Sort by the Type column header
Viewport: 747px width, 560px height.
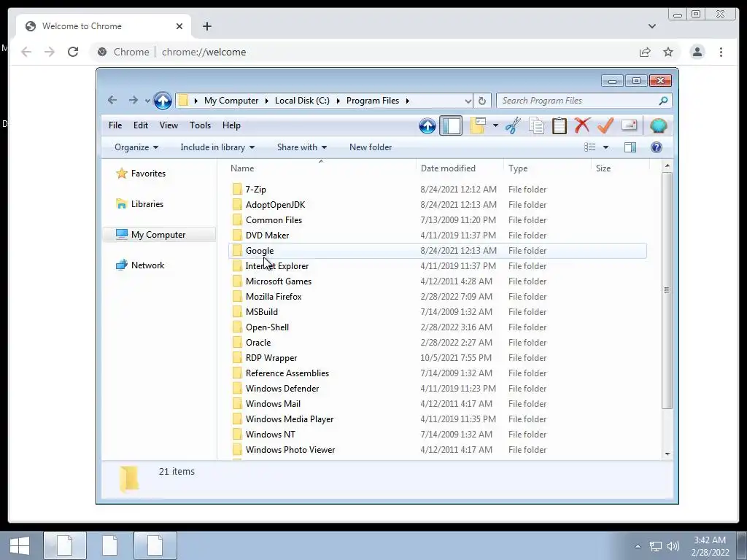point(547,168)
